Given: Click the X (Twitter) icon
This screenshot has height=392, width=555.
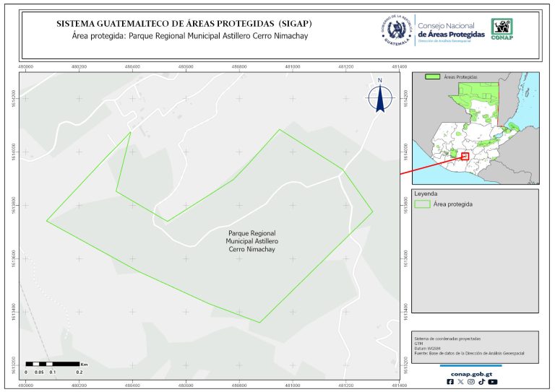Looking at the screenshot, I should 461,382.
